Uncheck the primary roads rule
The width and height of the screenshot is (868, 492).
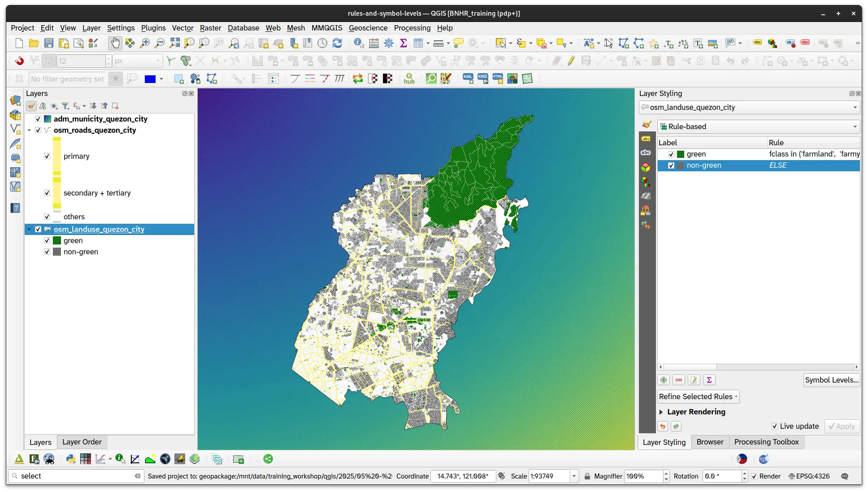click(x=47, y=156)
